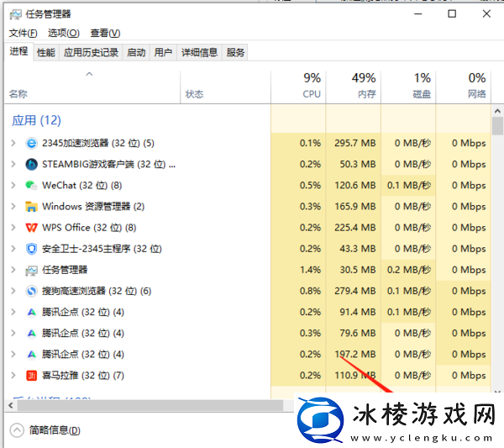Screen dimensions: 504x448
Task: Click the Windows 资源管理器 folder icon
Action: [x=32, y=207]
